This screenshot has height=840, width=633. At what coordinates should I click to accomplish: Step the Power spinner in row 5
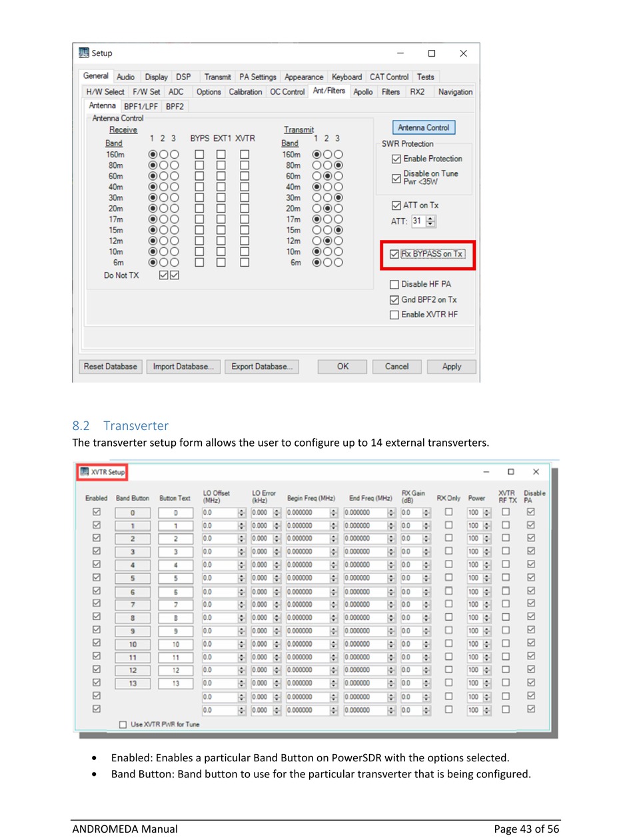486,579
